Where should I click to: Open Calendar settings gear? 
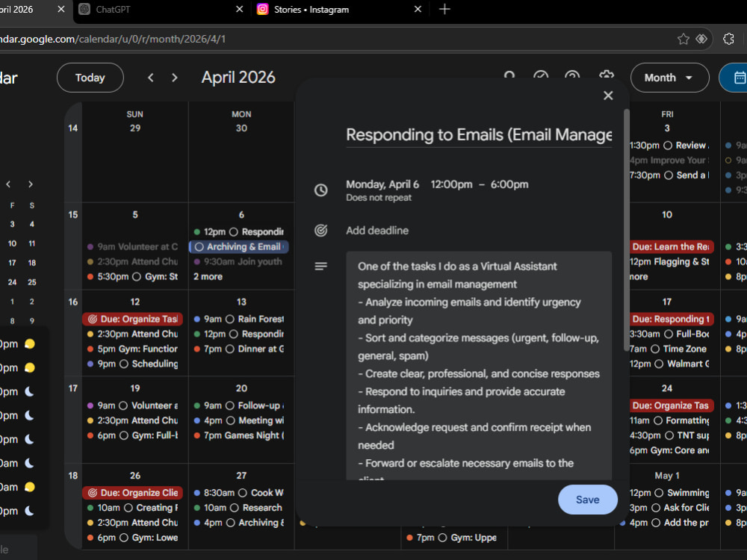(x=606, y=75)
